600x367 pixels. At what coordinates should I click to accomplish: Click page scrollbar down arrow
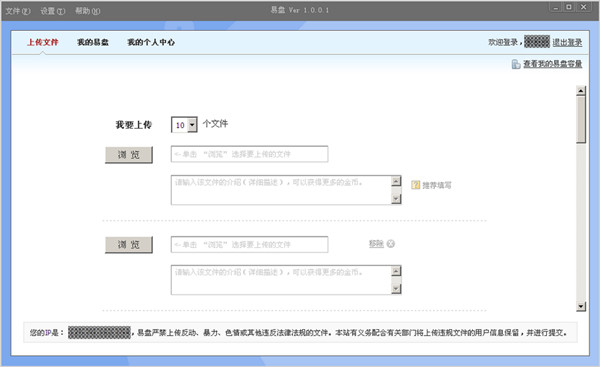(x=581, y=306)
